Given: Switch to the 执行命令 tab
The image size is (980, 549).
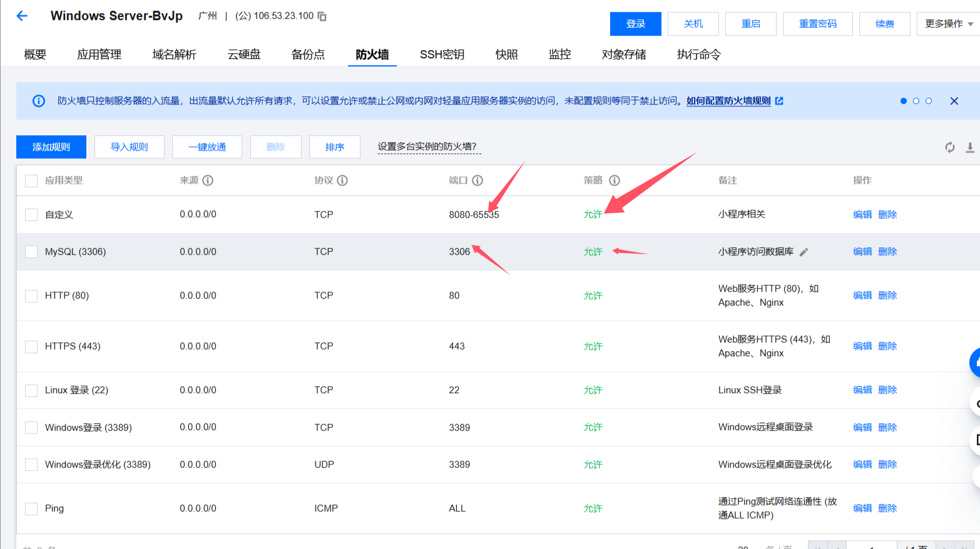Looking at the screenshot, I should [x=699, y=54].
